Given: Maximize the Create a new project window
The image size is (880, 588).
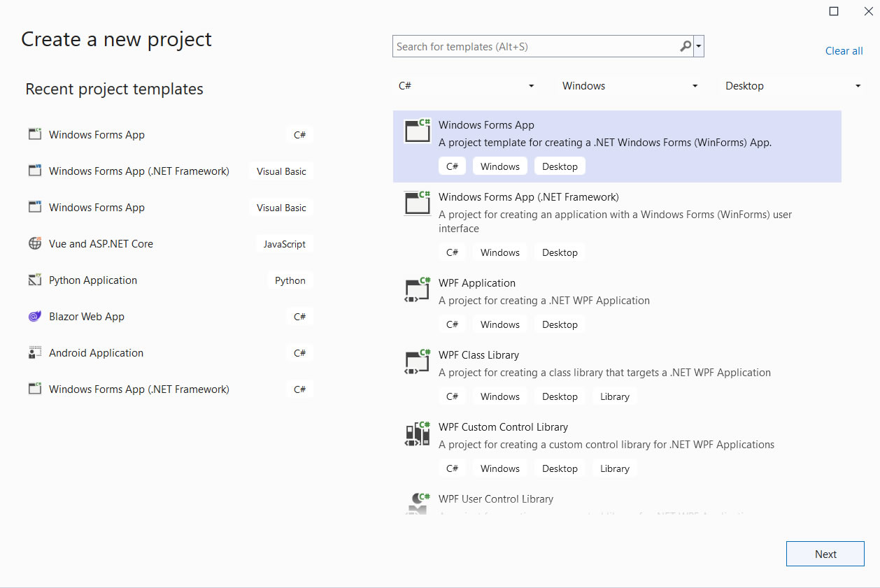Looking at the screenshot, I should pyautogui.click(x=834, y=11).
